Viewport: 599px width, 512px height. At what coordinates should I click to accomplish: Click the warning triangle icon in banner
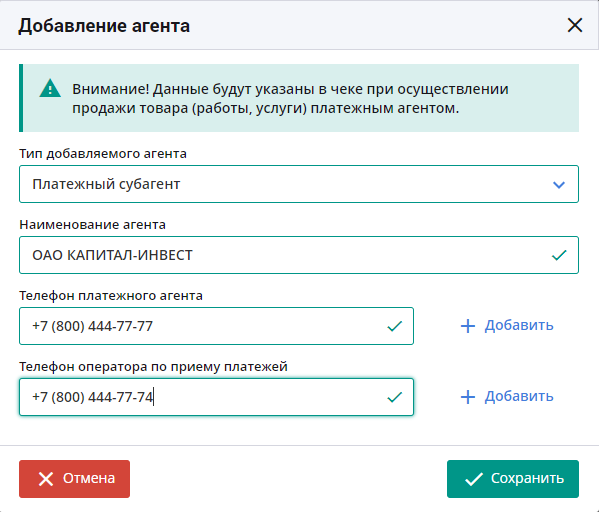50,88
